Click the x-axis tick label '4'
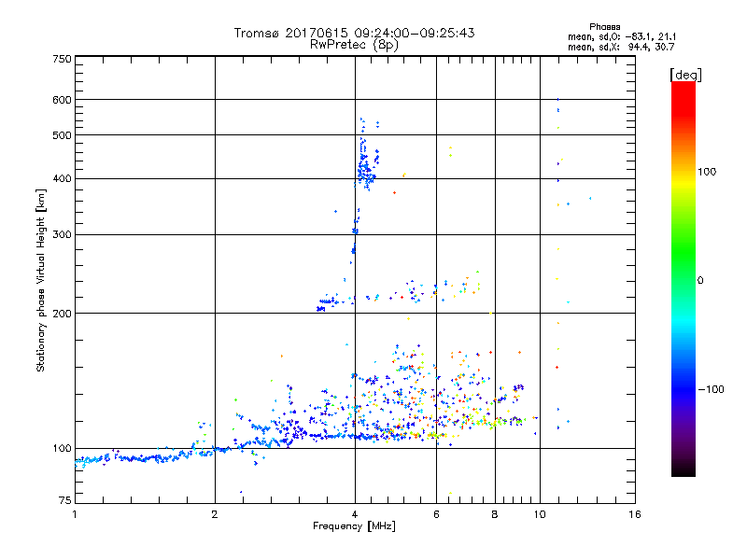747x560 pixels. [355, 514]
